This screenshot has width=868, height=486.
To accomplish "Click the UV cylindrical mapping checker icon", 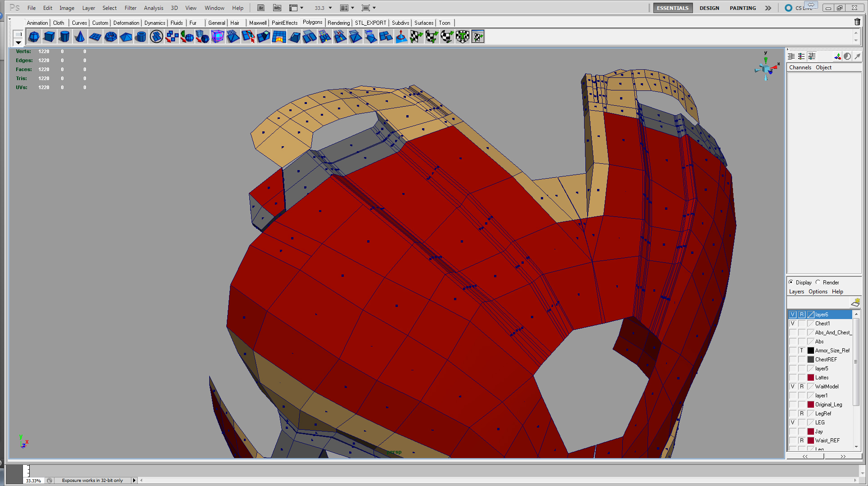I will 432,36.
